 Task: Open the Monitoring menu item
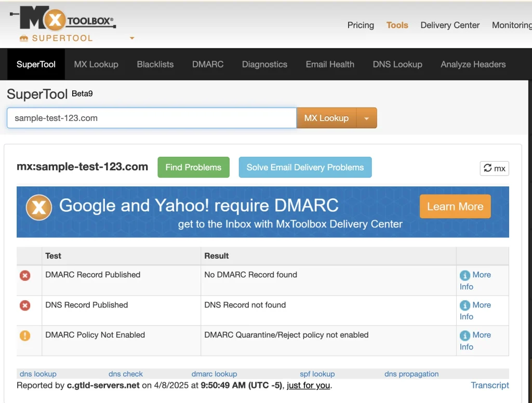(512, 25)
